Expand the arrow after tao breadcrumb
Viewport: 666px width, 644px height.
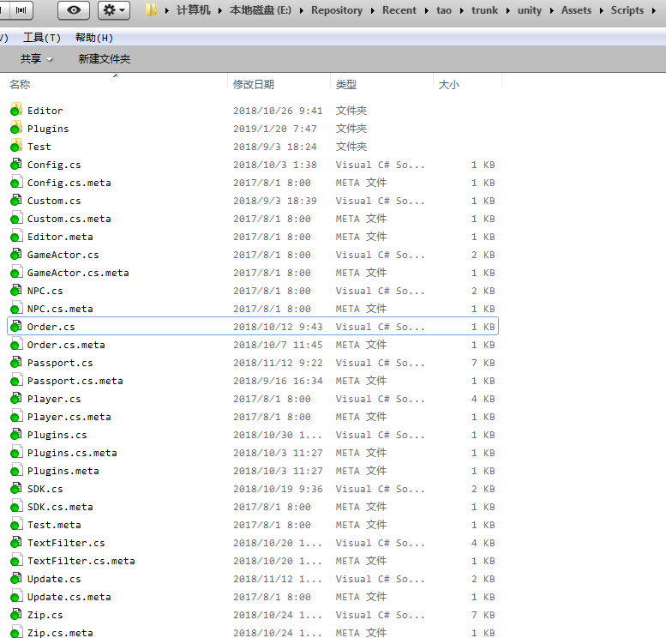462,10
